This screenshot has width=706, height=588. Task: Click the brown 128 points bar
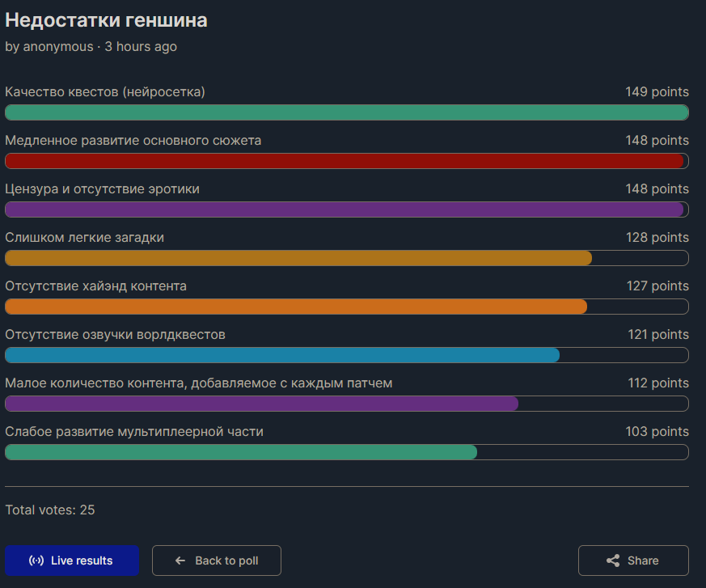(x=347, y=259)
